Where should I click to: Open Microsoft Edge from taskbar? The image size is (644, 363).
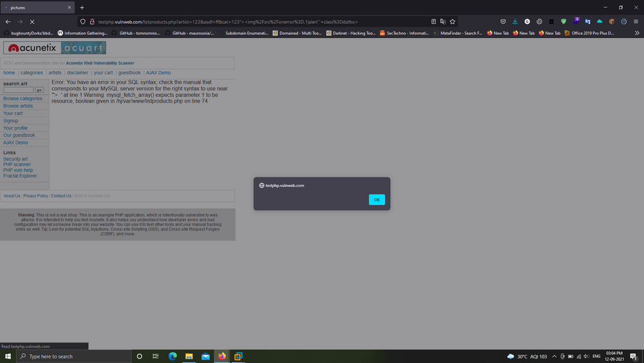[x=173, y=357]
